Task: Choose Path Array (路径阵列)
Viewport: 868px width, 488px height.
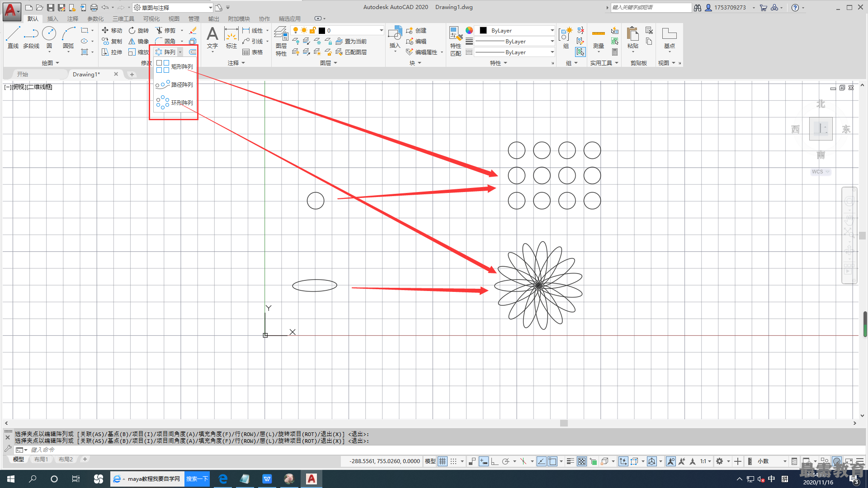Action: coord(175,84)
